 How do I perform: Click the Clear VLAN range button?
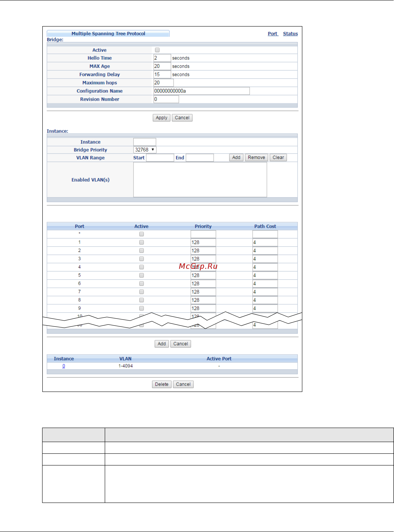tap(278, 157)
